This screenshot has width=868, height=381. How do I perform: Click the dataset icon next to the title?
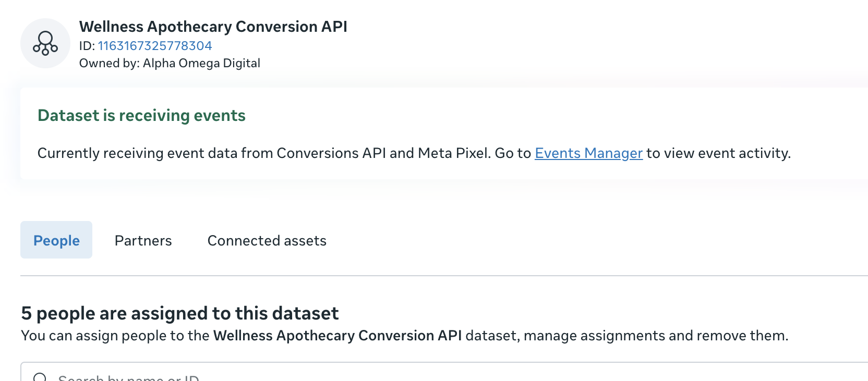pos(45,43)
